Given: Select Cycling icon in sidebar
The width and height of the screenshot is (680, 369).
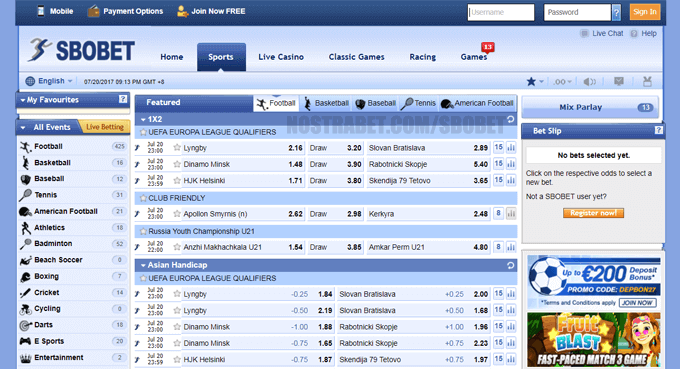Looking at the screenshot, I should tap(26, 309).
